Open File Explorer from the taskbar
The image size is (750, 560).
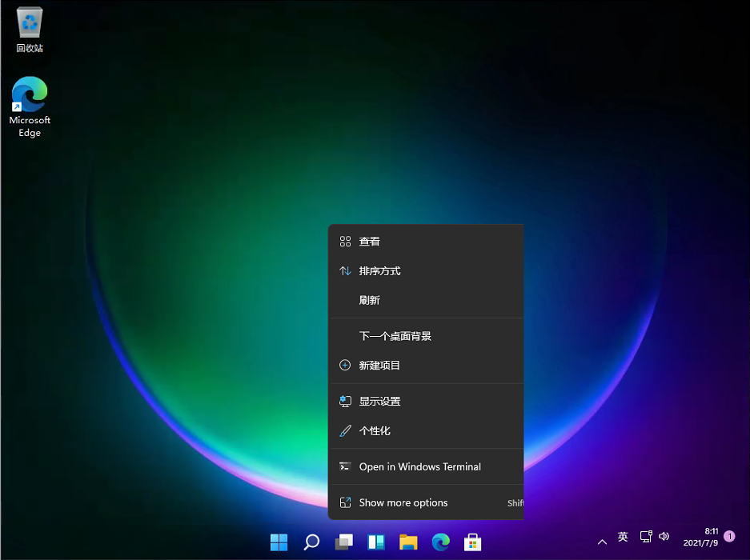408,542
